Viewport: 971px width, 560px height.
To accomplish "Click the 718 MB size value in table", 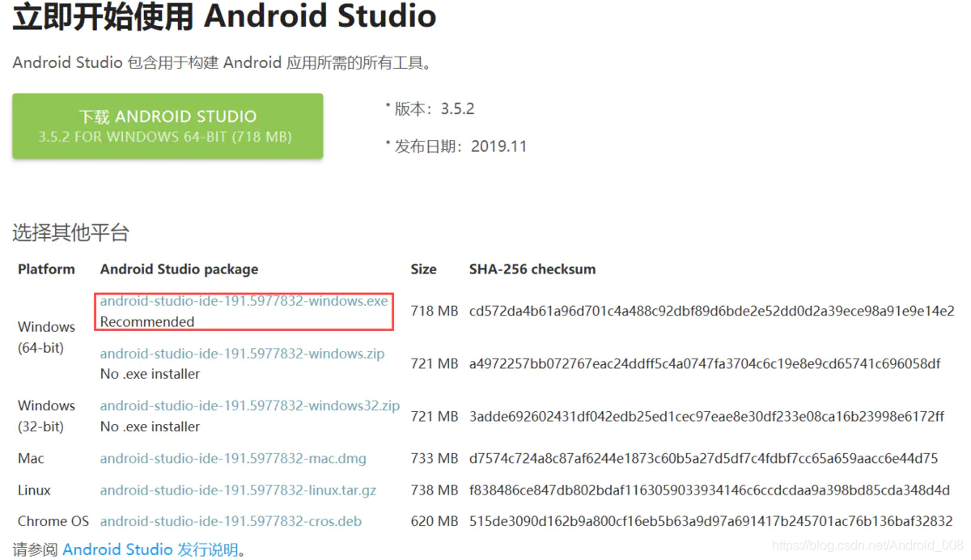I will tap(435, 311).
